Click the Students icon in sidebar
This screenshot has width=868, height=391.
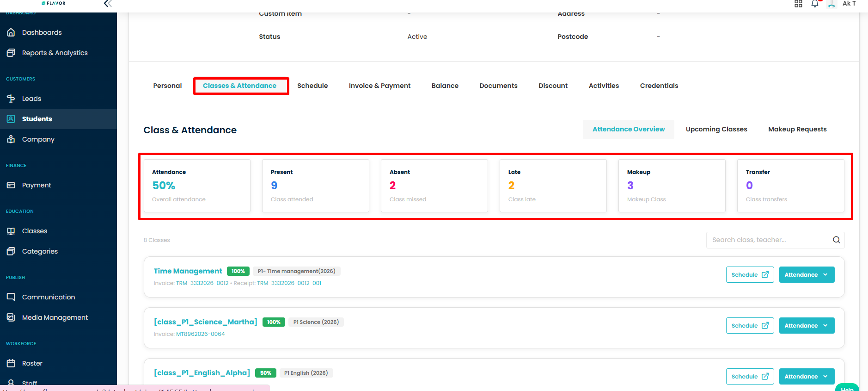pos(11,119)
